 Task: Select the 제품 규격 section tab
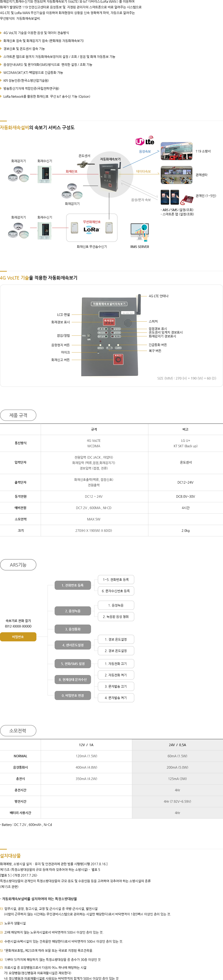[18, 415]
